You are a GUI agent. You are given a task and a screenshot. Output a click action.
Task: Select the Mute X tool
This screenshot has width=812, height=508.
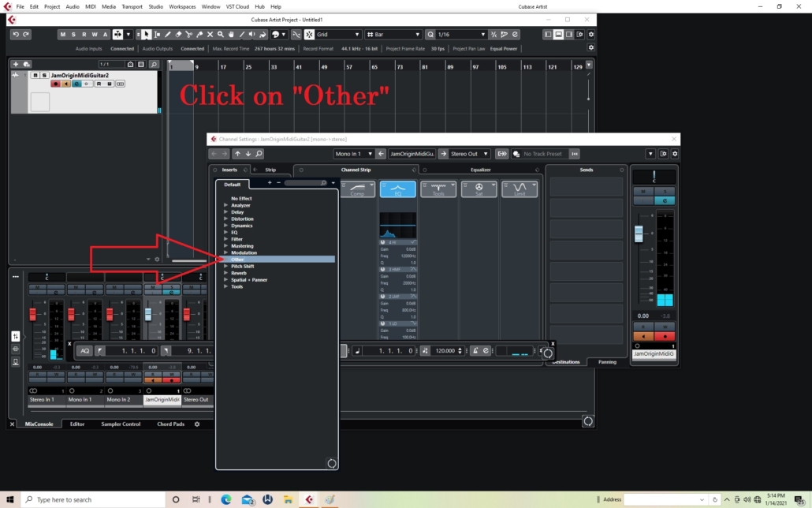(x=210, y=34)
